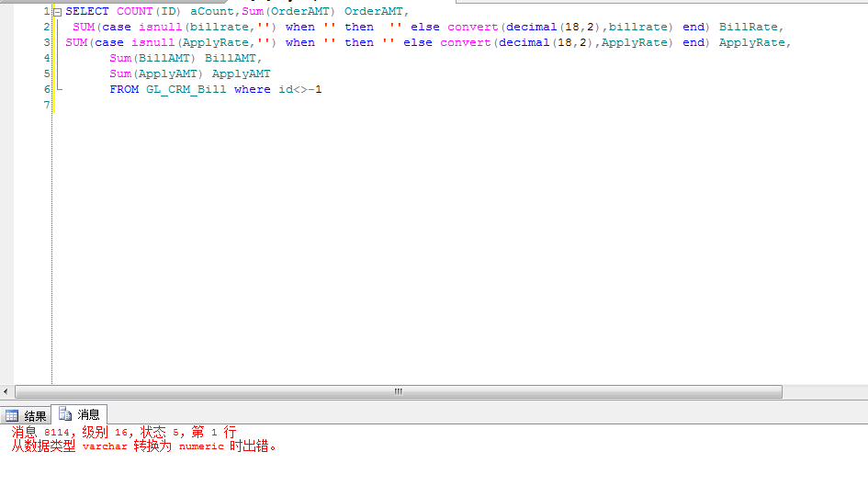Click the isnull function on line 3
The image size is (868, 497).
[x=152, y=42]
